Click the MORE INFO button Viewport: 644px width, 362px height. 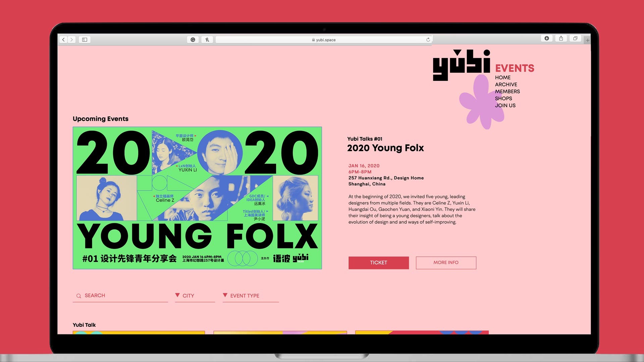tap(446, 263)
